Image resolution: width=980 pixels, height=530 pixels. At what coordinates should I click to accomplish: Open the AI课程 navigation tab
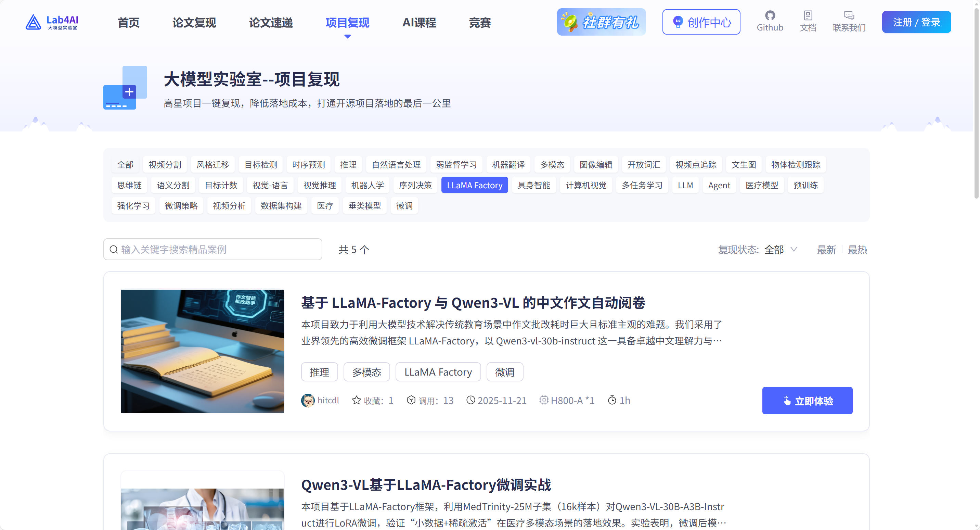pos(419,23)
